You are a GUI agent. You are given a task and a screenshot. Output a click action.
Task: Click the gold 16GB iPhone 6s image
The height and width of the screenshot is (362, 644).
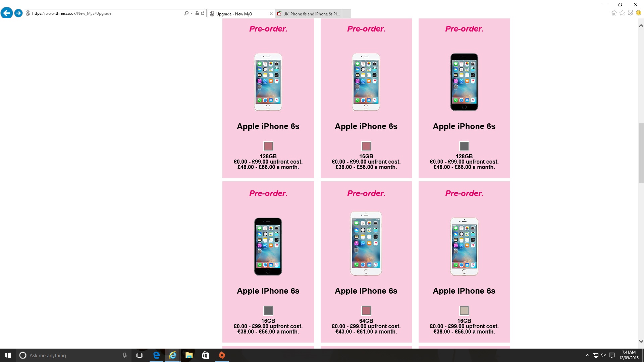[x=464, y=247]
